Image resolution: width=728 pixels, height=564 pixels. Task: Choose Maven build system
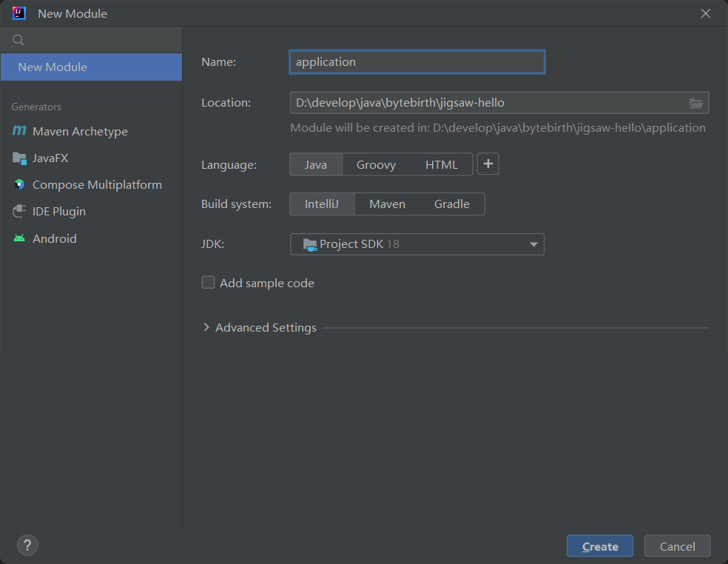point(387,204)
